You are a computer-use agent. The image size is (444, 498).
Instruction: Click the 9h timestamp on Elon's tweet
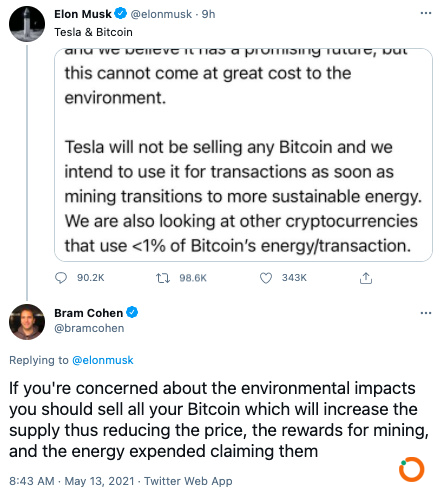coord(208,14)
